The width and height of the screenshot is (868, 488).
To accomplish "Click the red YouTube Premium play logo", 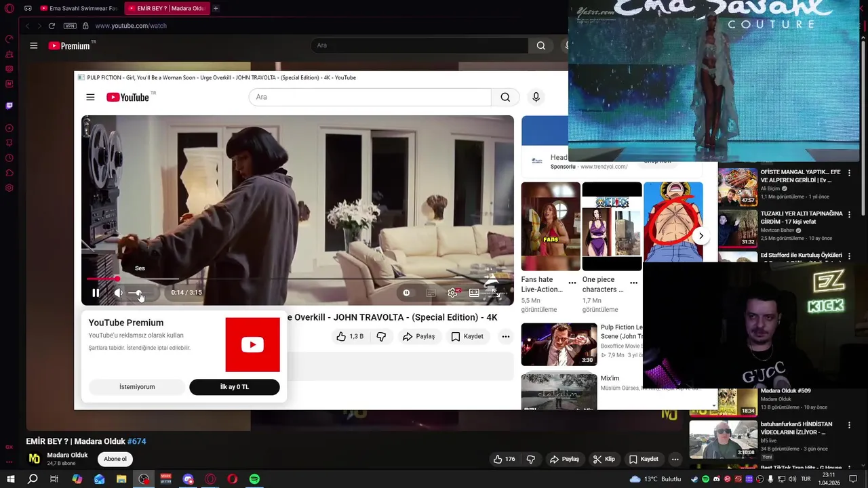I will point(252,345).
